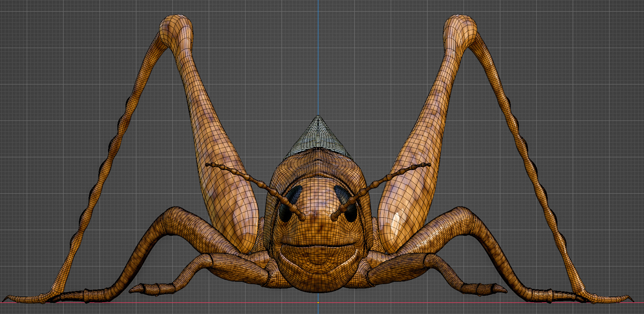Click the yellow object origin dot
Screen dimensions: 644x314
318,303
